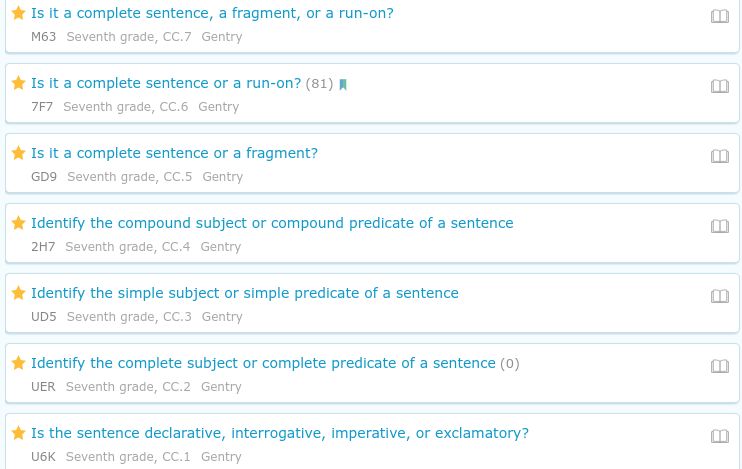Open book icon for compound subject skill
The image size is (742, 469).
tap(719, 226)
